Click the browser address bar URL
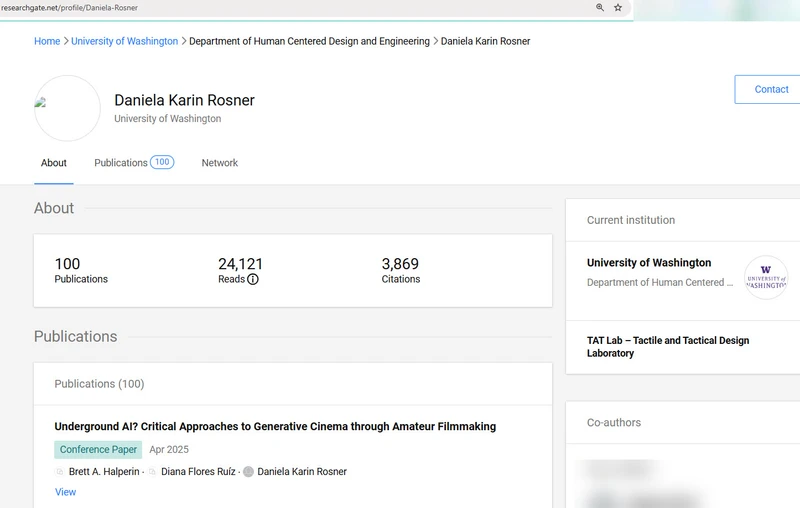 [x=69, y=8]
